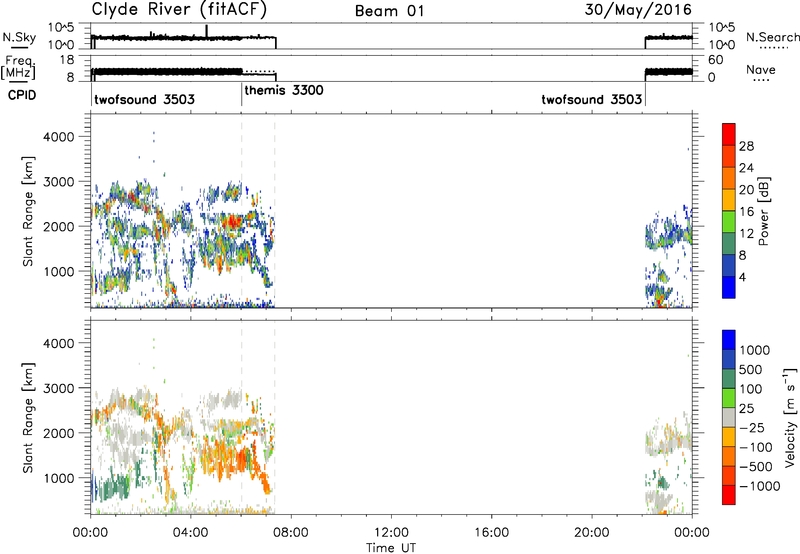This screenshot has height=554, width=800.
Task: Click the 'Nave' legend label
Action: (x=761, y=70)
